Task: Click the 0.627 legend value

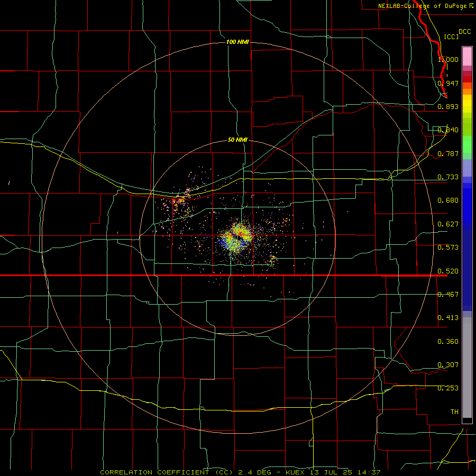Action: (x=448, y=224)
